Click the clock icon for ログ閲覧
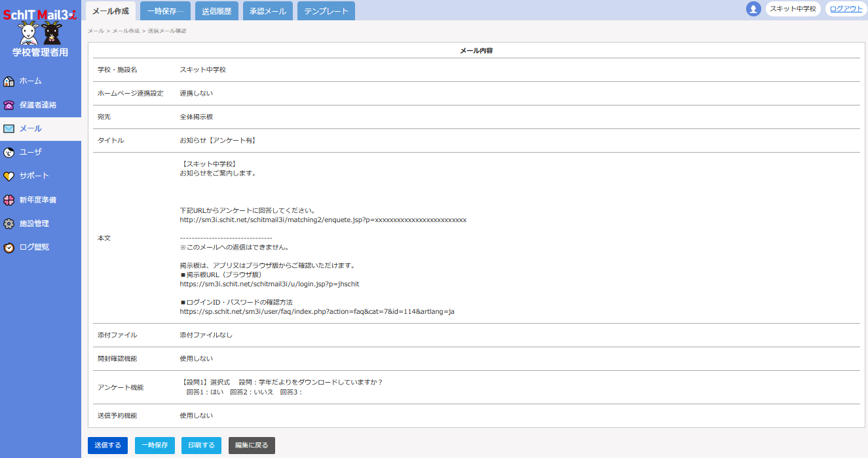 click(9, 248)
